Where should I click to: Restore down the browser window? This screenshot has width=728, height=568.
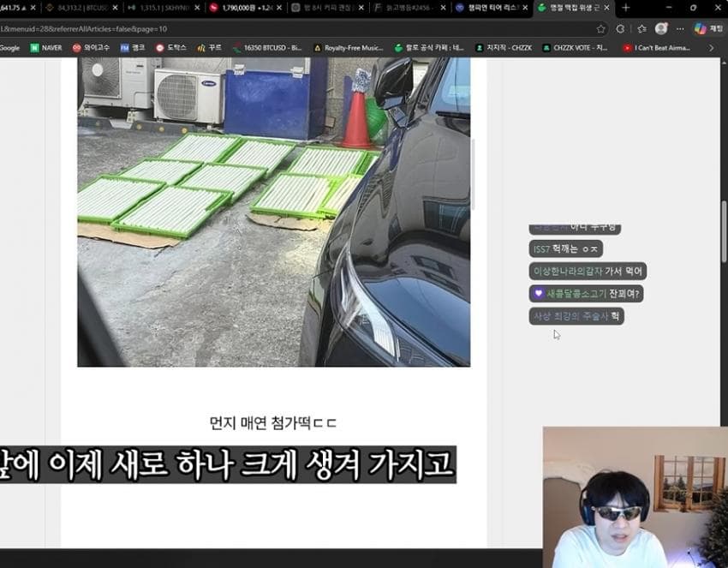tap(693, 8)
